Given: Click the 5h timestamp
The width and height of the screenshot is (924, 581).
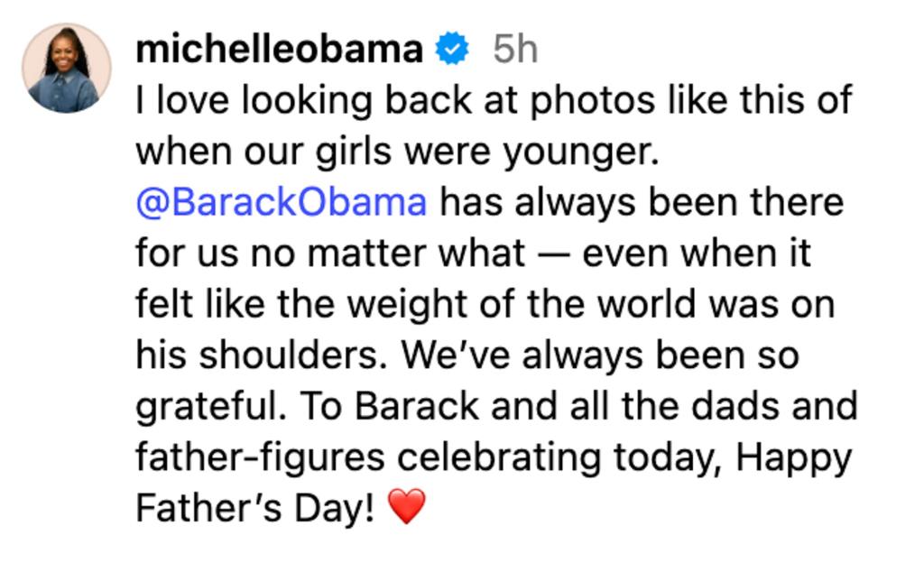Looking at the screenshot, I should pyautogui.click(x=515, y=49).
